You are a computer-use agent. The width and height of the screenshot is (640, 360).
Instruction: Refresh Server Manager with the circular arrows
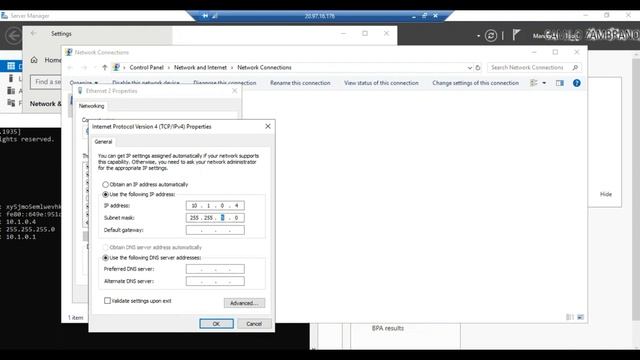tap(491, 36)
